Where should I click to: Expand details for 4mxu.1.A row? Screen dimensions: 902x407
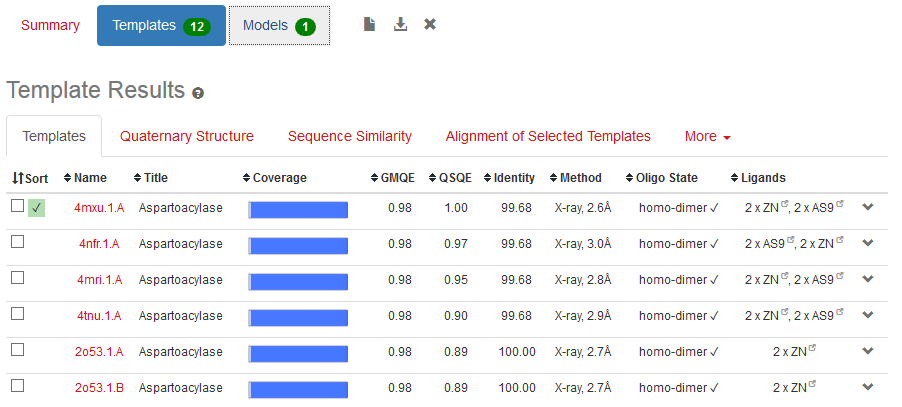[x=868, y=208]
